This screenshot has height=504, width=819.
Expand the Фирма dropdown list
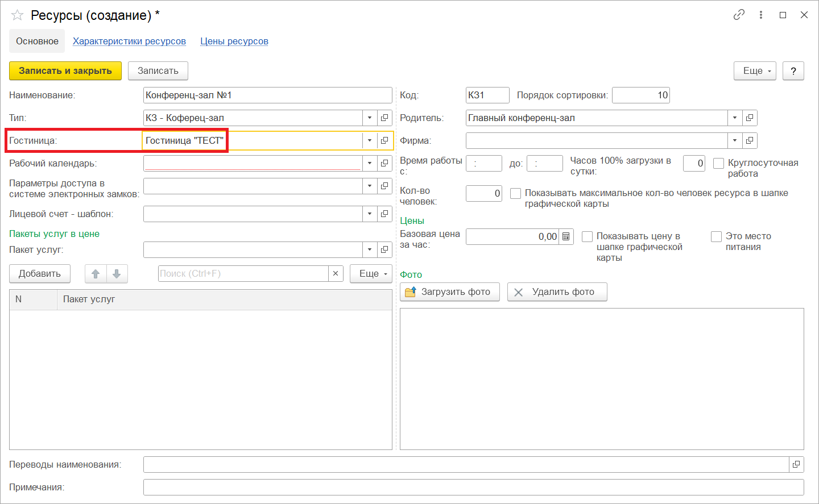point(735,140)
